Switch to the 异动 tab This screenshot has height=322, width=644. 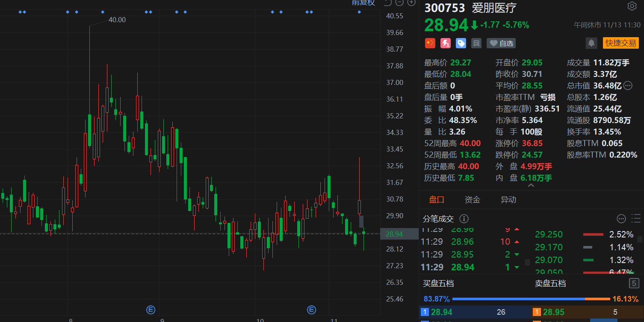pyautogui.click(x=508, y=199)
